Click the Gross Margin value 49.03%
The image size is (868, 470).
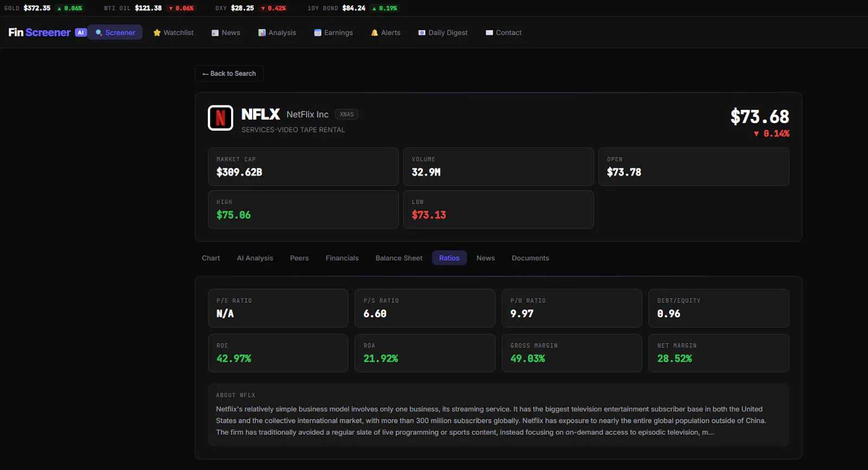pos(528,359)
